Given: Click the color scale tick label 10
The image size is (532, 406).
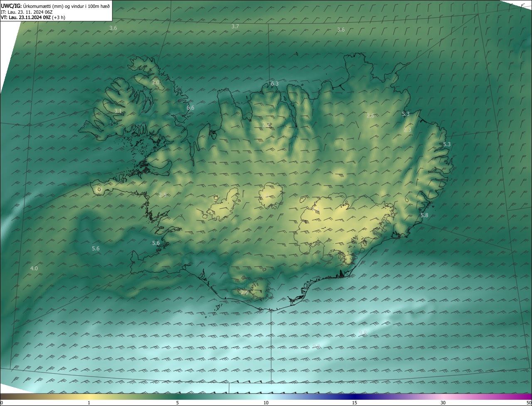Looking at the screenshot, I should tap(266, 403).
